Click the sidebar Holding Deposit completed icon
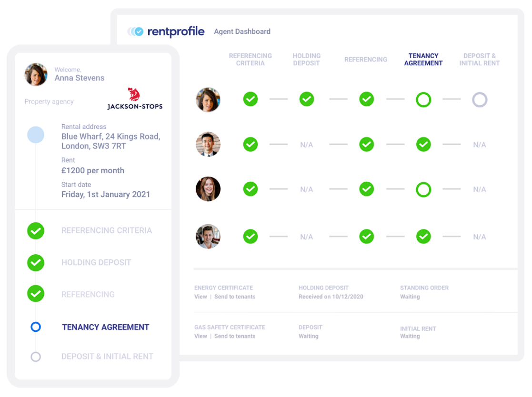 coord(36,262)
